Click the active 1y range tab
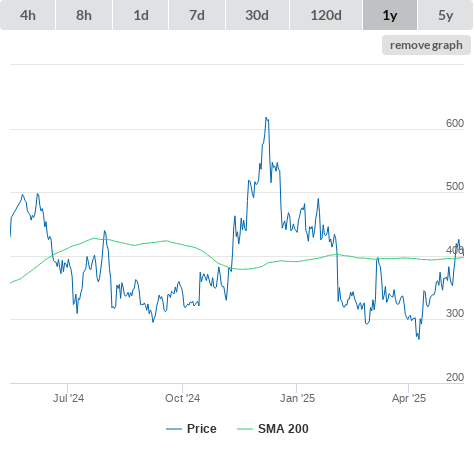Screen dimensions: 474x455 [x=390, y=15]
